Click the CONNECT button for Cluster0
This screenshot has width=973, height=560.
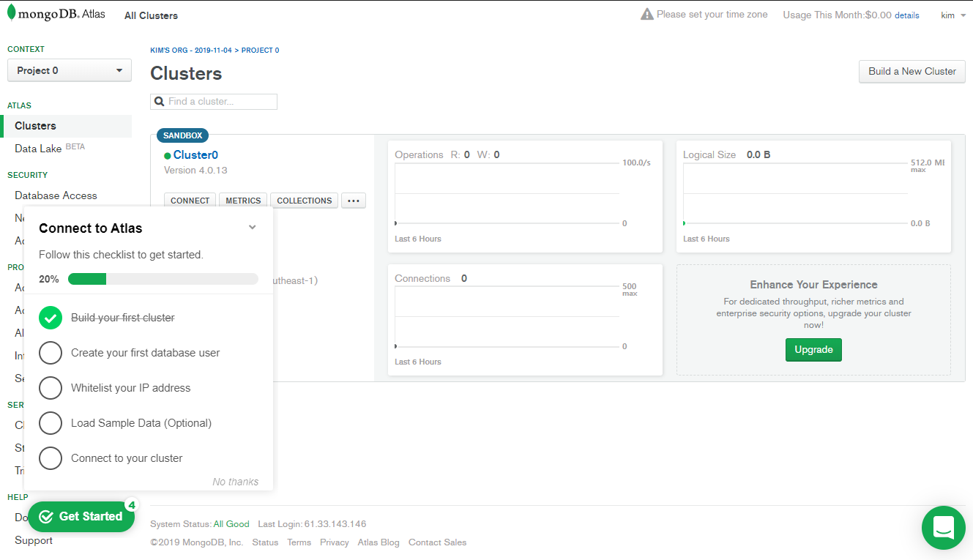[190, 201]
